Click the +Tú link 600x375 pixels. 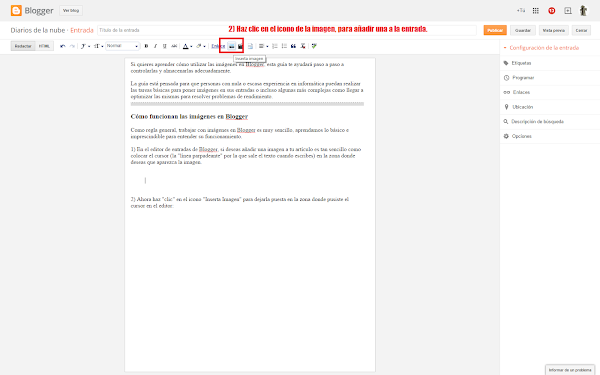[521, 10]
